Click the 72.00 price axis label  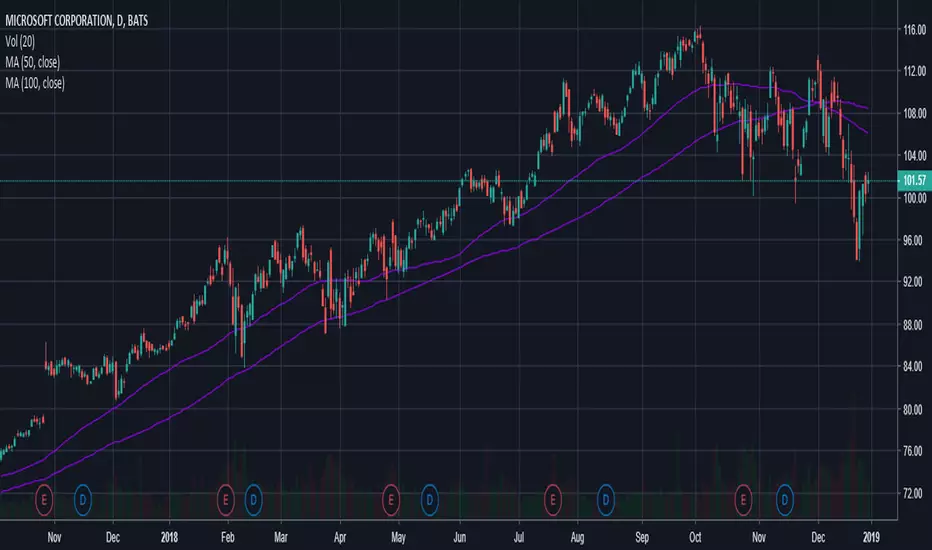(x=914, y=493)
